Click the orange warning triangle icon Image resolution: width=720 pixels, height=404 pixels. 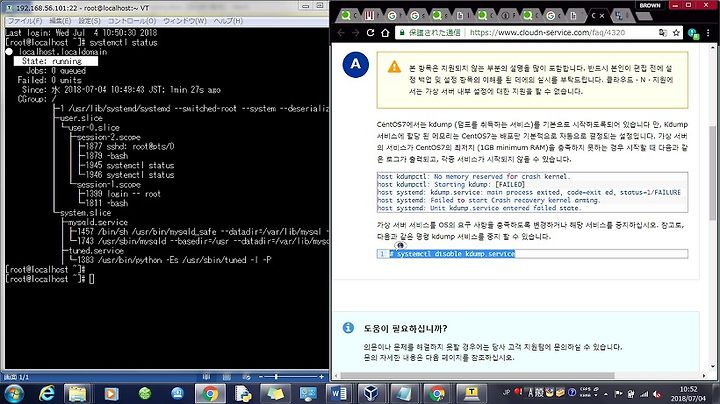click(x=394, y=67)
